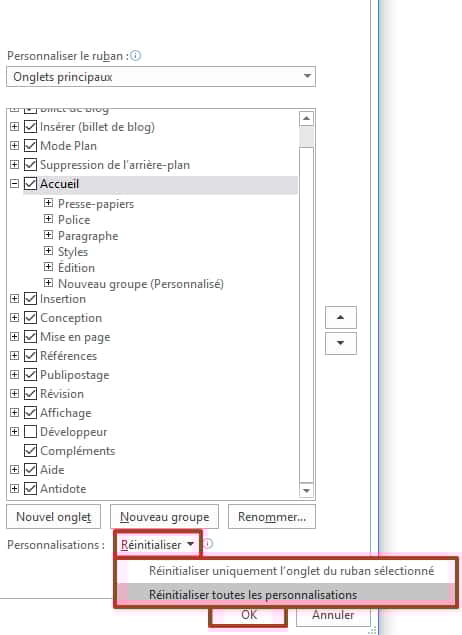
Task: Click the Renommer button
Action: pyautogui.click(x=272, y=517)
